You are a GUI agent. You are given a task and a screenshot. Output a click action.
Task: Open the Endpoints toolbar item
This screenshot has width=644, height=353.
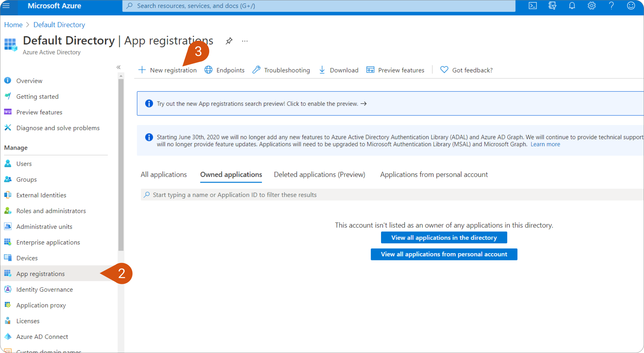(x=225, y=70)
